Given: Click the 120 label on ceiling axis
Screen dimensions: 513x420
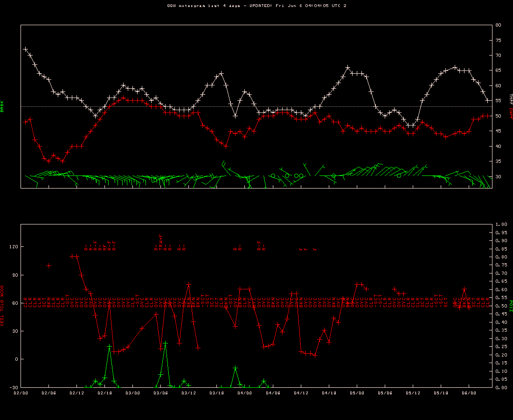Looking at the screenshot, I should pos(13,247).
